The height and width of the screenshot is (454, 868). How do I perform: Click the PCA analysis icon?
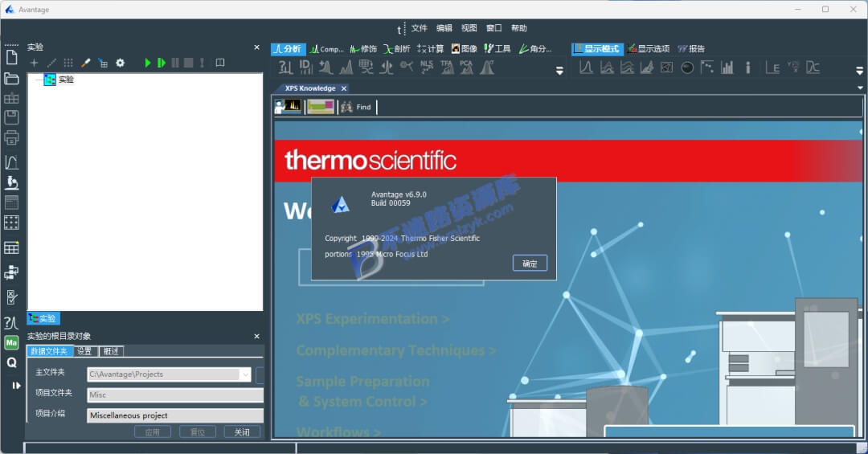(467, 67)
